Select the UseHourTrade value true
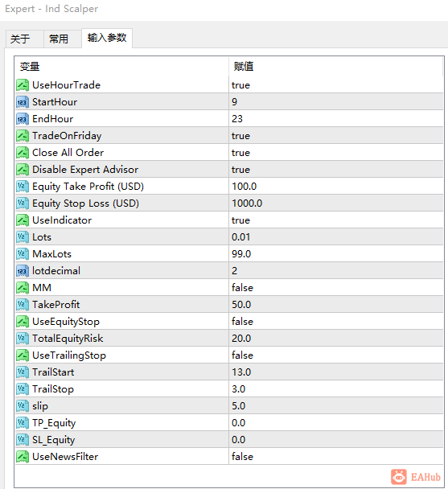The width and height of the screenshot is (448, 489). tap(240, 85)
